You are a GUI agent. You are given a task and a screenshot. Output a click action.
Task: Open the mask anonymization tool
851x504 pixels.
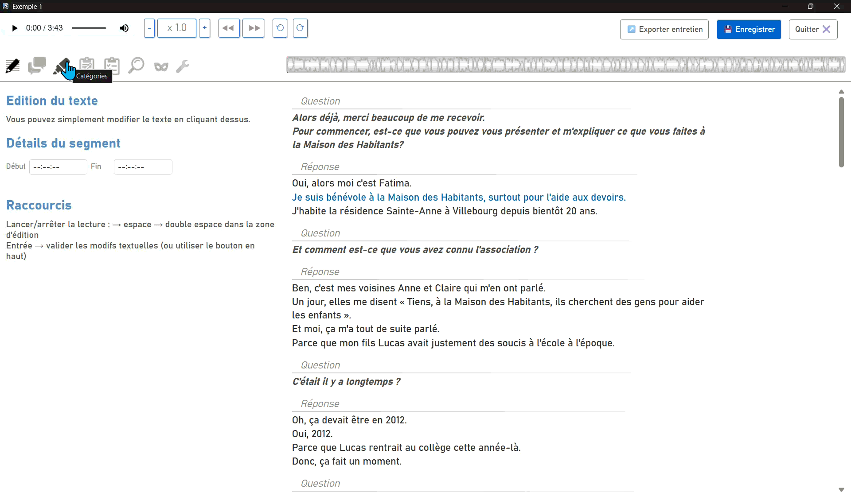tap(161, 67)
